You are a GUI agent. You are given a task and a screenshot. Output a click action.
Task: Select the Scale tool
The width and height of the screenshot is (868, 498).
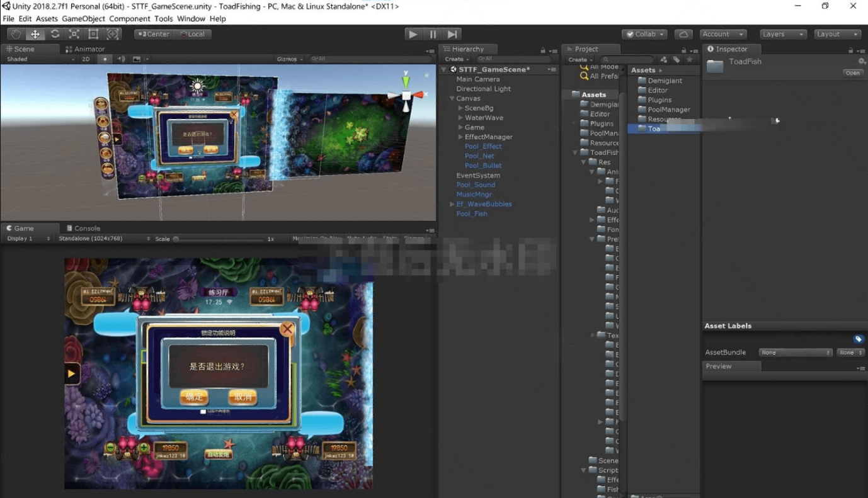[74, 34]
